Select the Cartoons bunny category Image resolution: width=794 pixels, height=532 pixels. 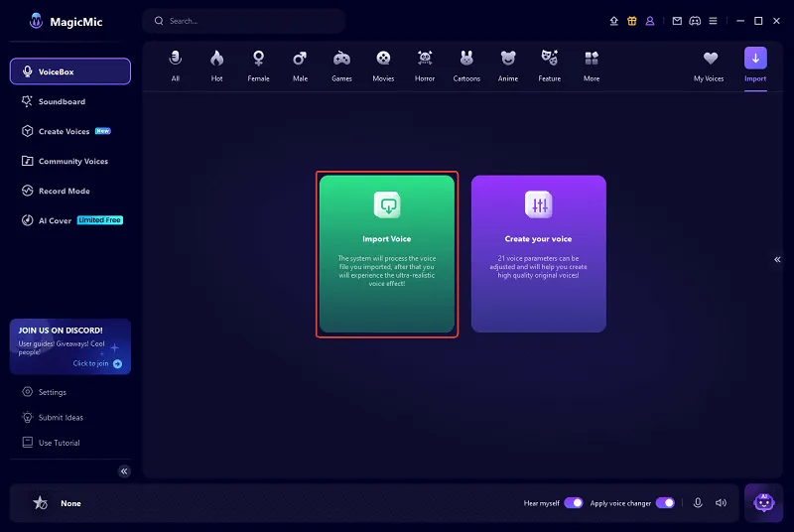pyautogui.click(x=466, y=66)
